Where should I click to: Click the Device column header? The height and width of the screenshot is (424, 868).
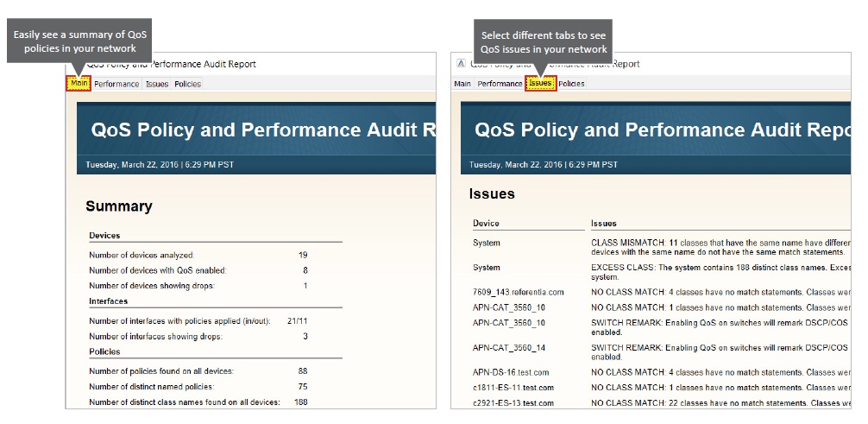[x=486, y=224]
